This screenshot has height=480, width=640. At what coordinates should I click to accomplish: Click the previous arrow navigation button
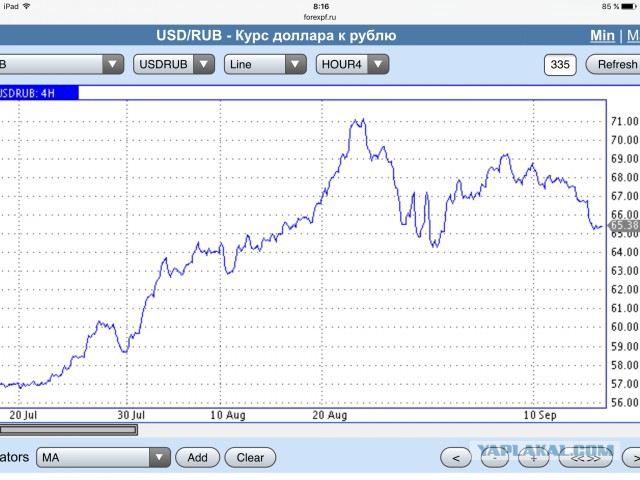coord(456,458)
